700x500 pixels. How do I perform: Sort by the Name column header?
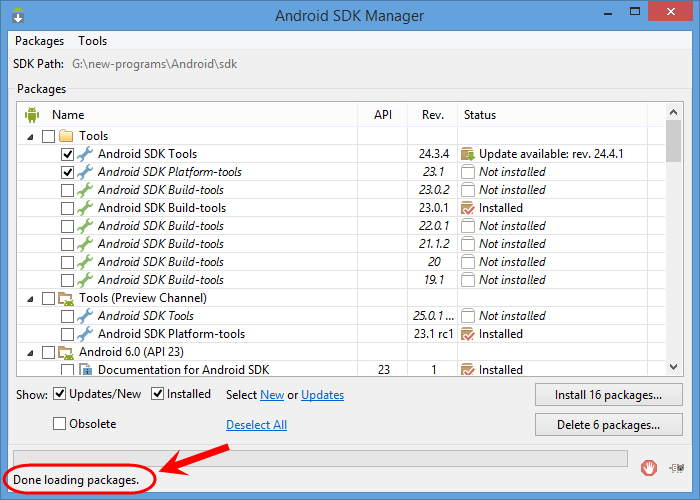[188, 115]
